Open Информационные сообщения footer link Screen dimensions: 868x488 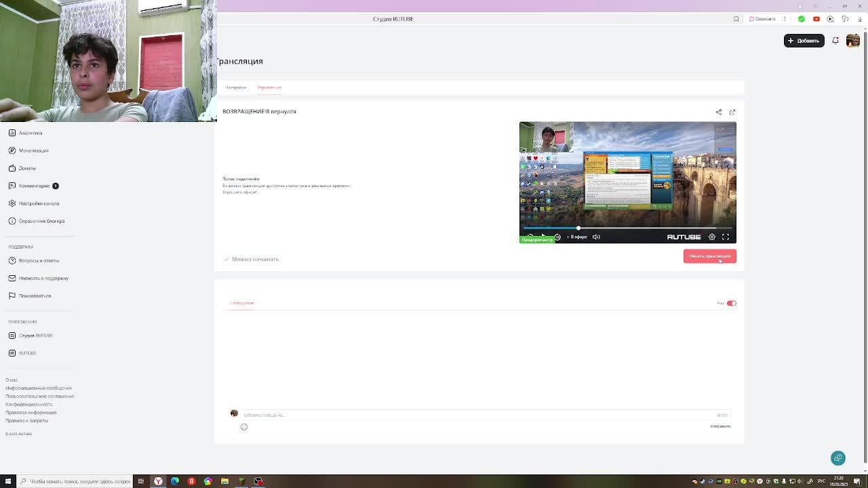point(39,388)
